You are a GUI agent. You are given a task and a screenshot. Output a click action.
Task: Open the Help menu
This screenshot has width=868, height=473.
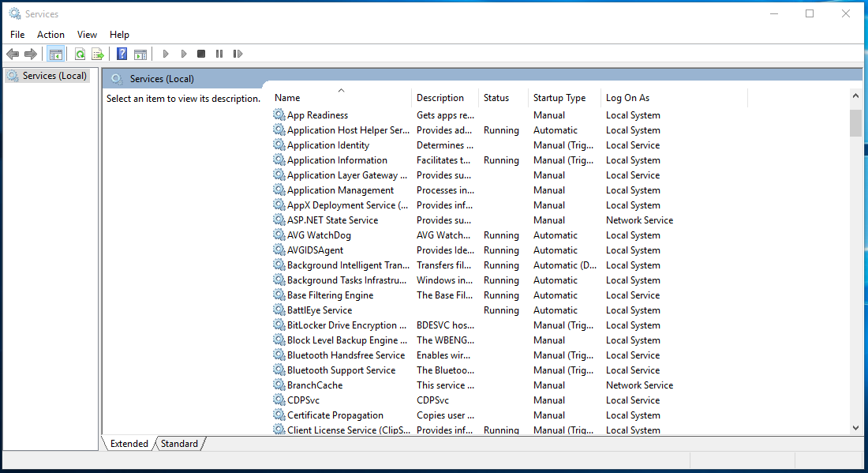[x=119, y=34]
